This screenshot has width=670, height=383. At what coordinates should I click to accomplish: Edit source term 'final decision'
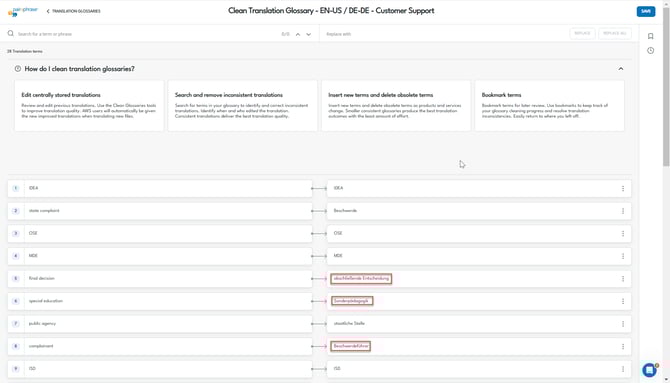[x=41, y=278]
